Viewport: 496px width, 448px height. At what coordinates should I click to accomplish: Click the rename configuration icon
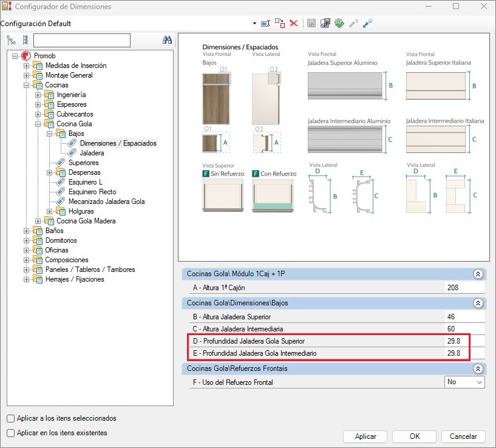pyautogui.click(x=265, y=23)
